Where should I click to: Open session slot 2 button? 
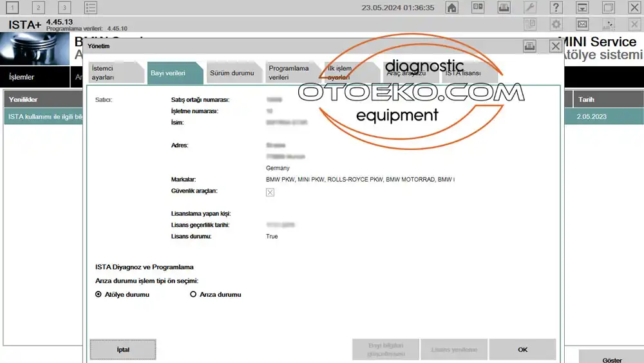[x=38, y=7]
